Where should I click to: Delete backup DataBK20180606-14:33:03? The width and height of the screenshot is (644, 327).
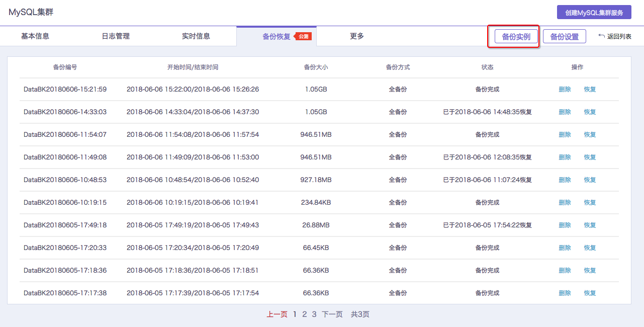[x=565, y=112]
